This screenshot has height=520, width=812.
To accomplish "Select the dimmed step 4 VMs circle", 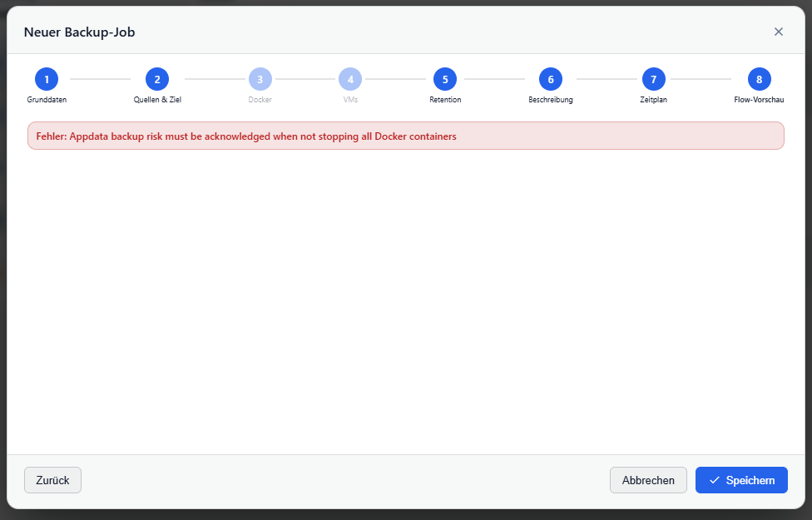I will pos(350,79).
